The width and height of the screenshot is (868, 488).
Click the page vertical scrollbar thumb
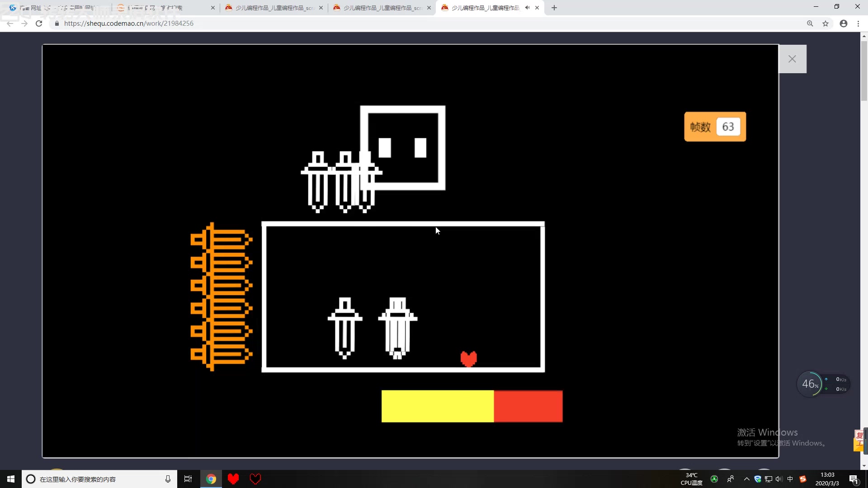[x=864, y=70]
